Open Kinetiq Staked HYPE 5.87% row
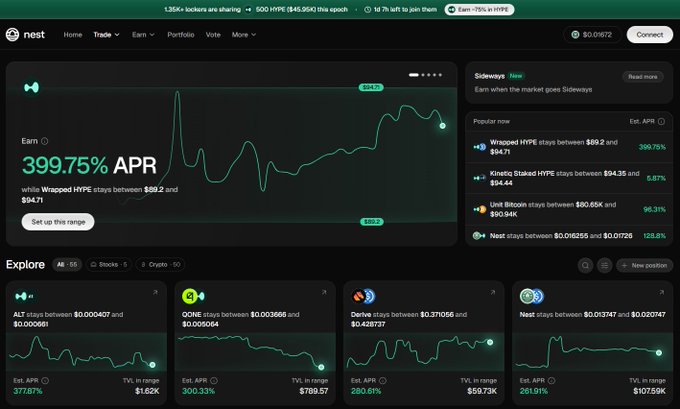This screenshot has width=680, height=409. (x=569, y=178)
